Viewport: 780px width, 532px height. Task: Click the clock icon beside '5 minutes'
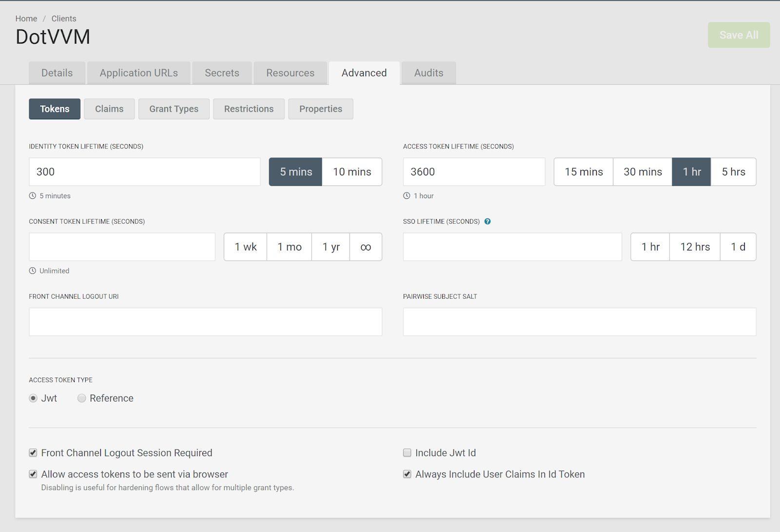pyautogui.click(x=33, y=196)
